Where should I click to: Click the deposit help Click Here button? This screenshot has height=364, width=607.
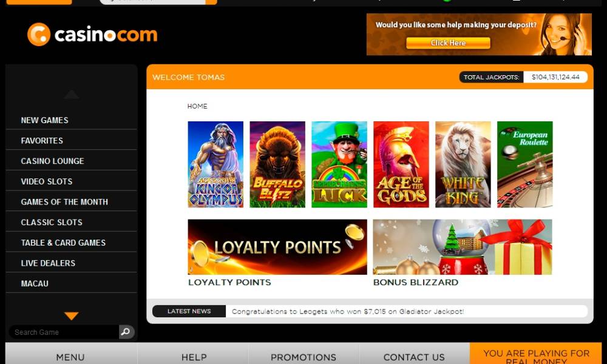(449, 43)
